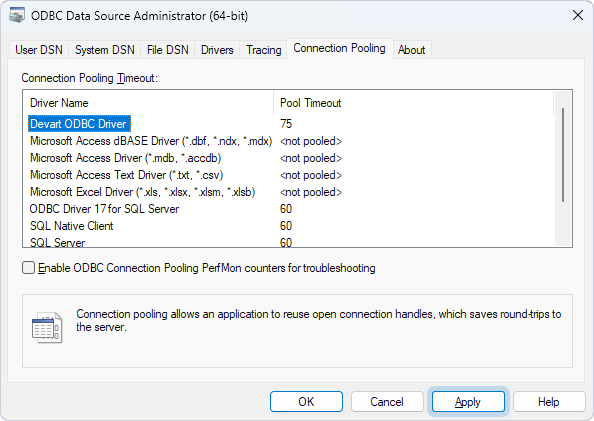Click the Cancel button
This screenshot has width=594, height=421.
387,401
